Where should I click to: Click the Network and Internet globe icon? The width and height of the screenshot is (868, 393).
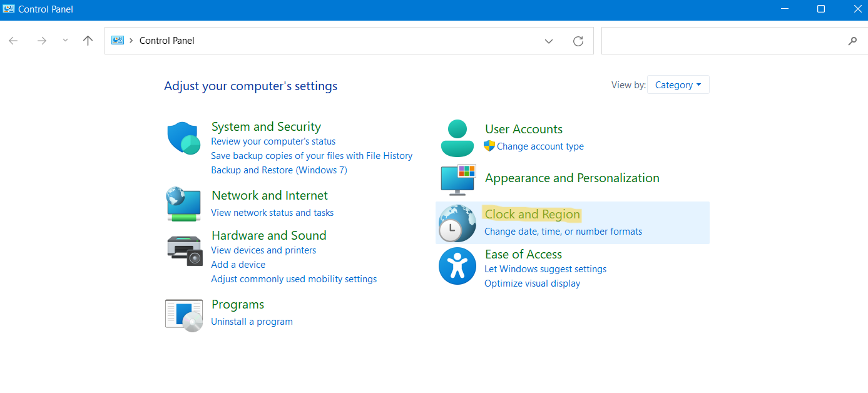pyautogui.click(x=183, y=204)
